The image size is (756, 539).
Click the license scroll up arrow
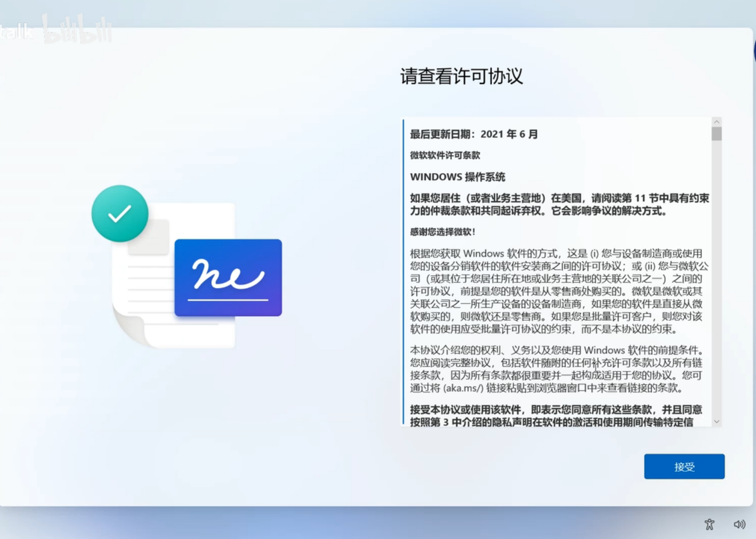[x=717, y=122]
